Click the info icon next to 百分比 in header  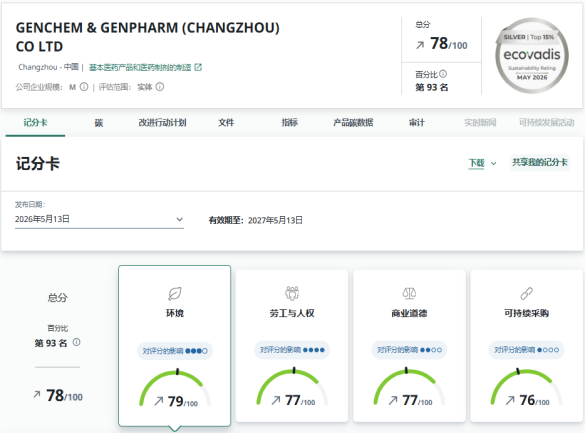click(443, 74)
